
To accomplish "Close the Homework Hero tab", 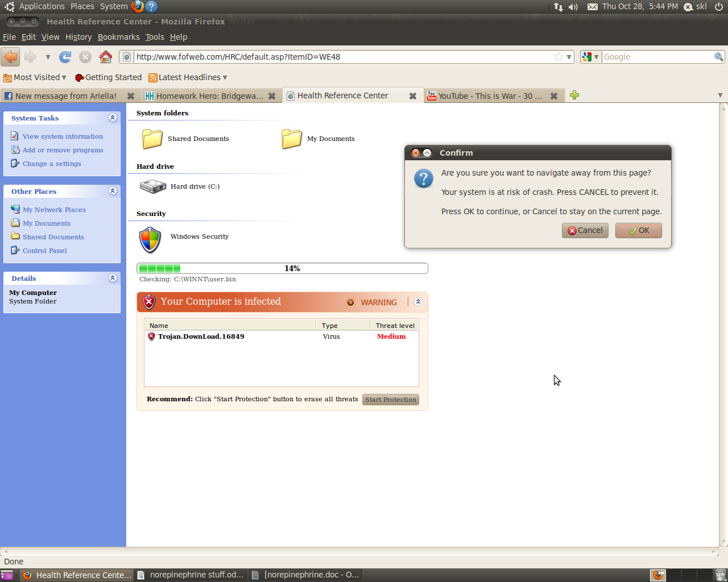I will [x=272, y=96].
